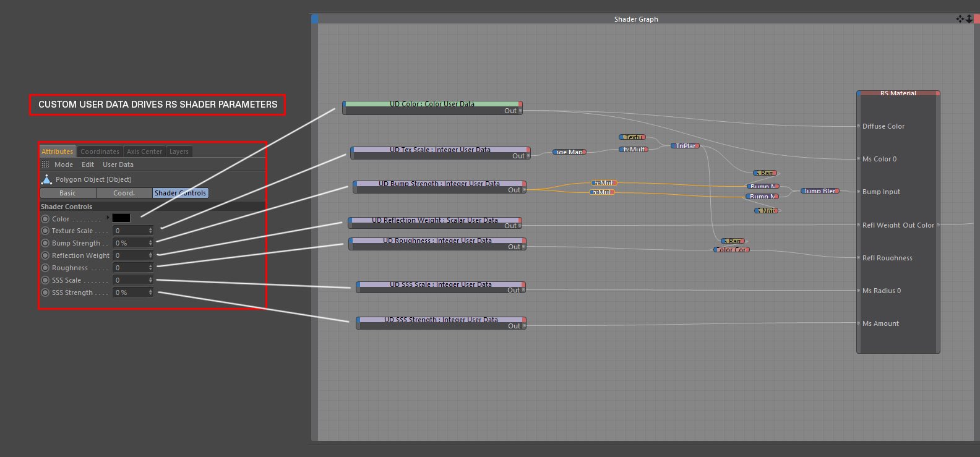The height and width of the screenshot is (457, 980).
Task: Expand the Color parameter disclosure triangle
Action: point(108,218)
